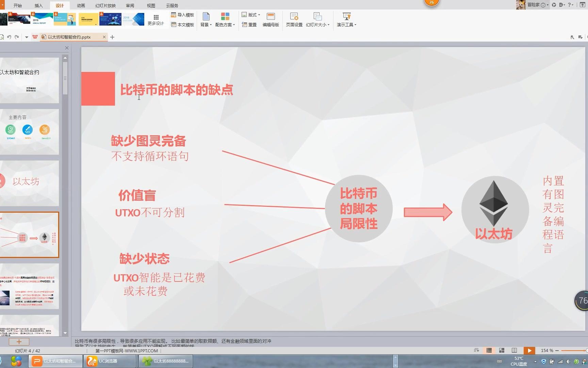The image size is (588, 368).
Task: Click the slide title 比特币的脚本的缺点
Action: tap(177, 90)
